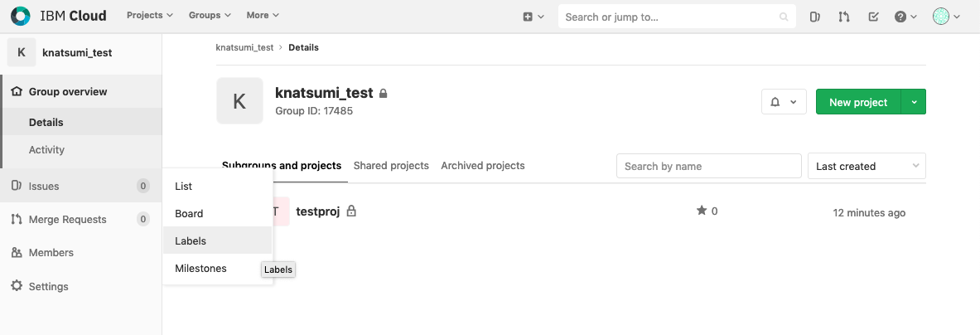Open the Issues icon in top navbar
The width and height of the screenshot is (980, 335).
coord(814,17)
